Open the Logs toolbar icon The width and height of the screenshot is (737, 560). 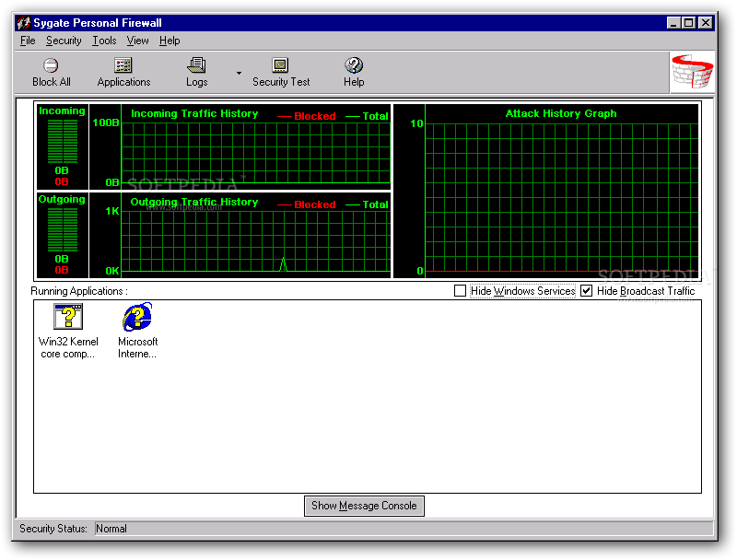tap(196, 65)
